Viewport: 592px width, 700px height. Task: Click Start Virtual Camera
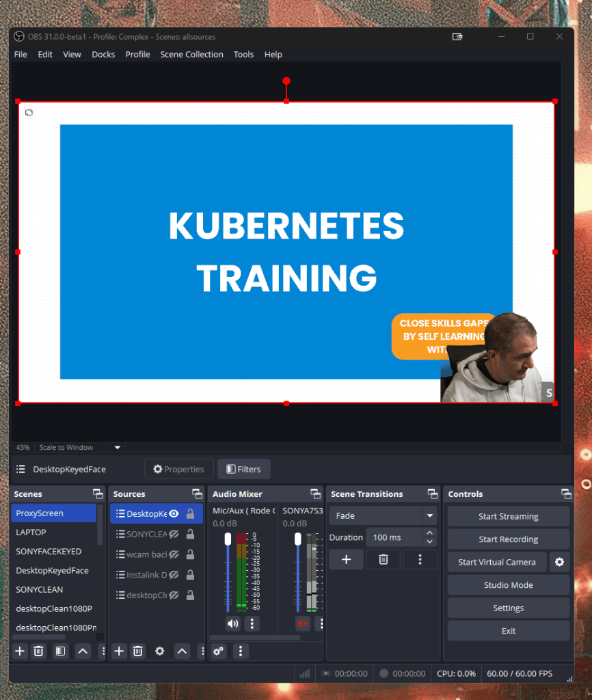point(497,562)
